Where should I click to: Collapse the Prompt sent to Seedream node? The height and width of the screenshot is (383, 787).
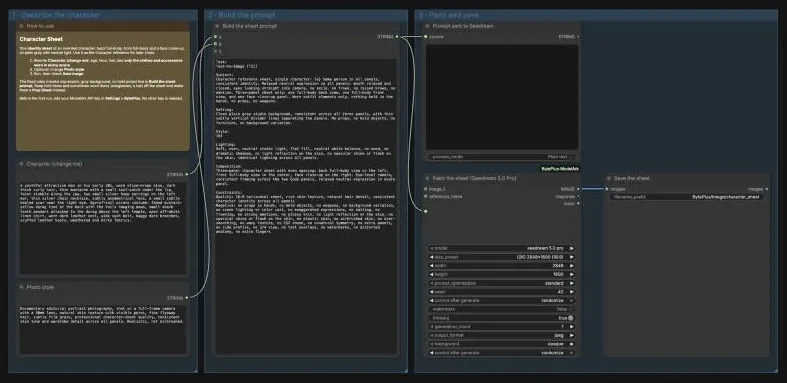427,26
